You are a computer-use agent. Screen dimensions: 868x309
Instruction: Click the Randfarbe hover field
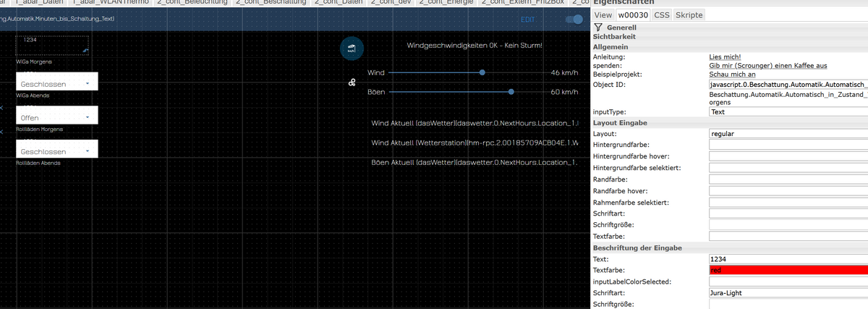(x=788, y=191)
